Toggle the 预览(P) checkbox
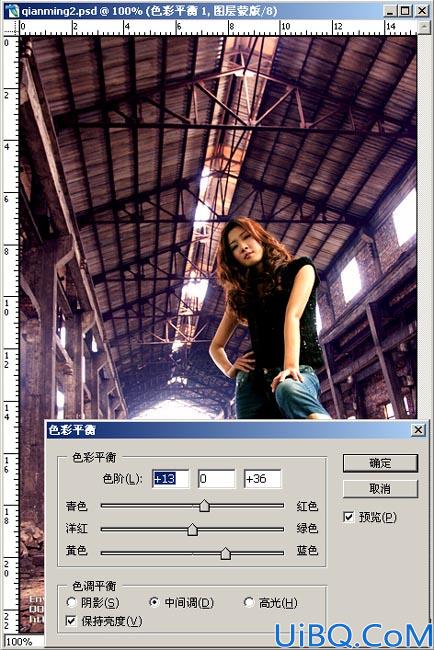Screen dimensions: 434x650 click(x=349, y=517)
